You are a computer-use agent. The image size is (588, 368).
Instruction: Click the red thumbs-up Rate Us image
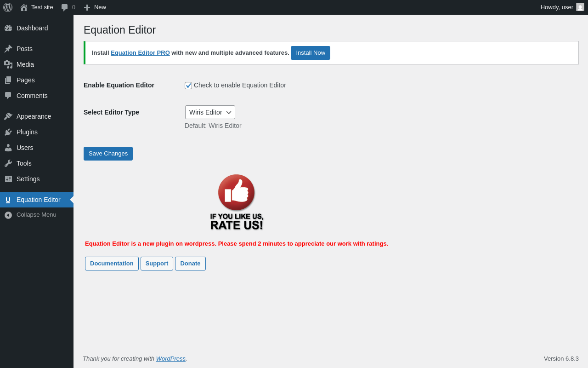pos(237,202)
